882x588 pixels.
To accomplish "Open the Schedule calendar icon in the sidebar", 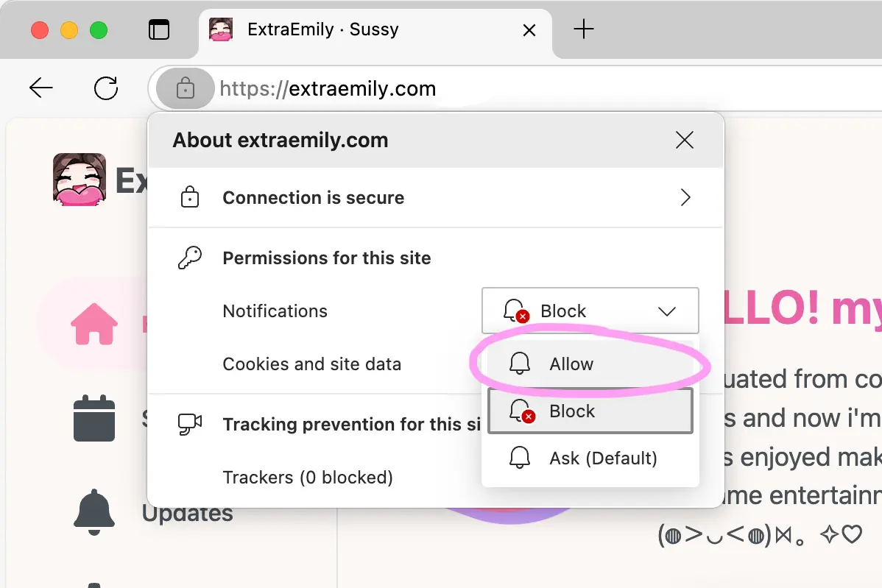I will point(94,419).
